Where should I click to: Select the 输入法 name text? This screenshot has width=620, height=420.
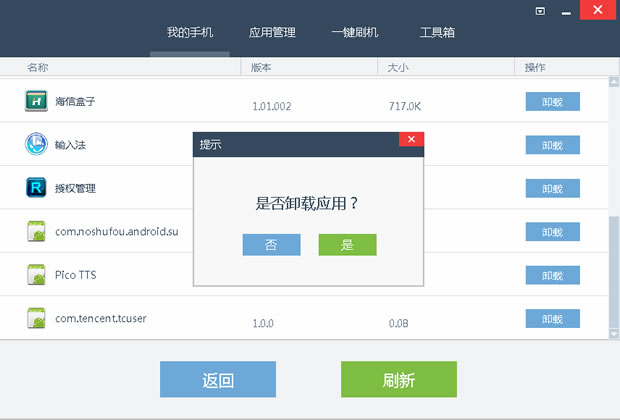coord(70,145)
